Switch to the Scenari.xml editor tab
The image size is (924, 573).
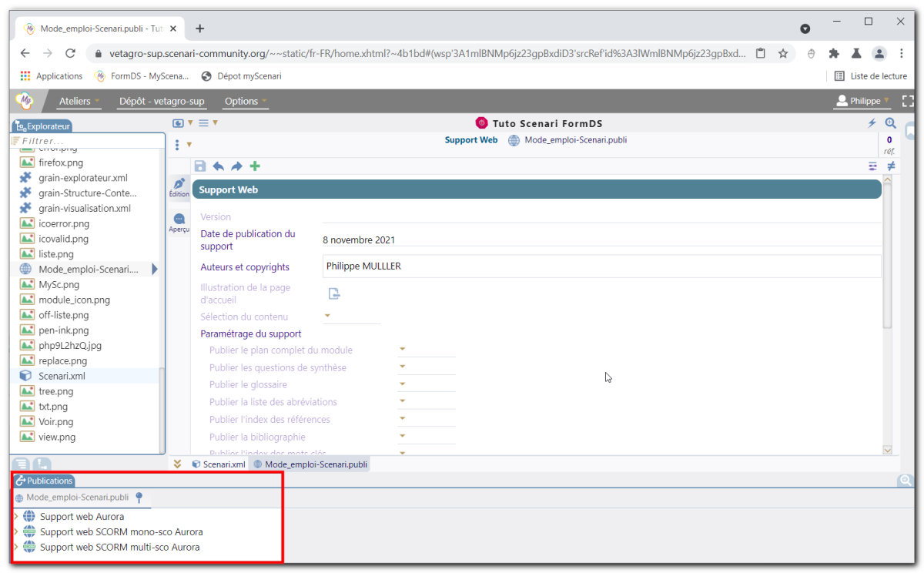(219, 464)
